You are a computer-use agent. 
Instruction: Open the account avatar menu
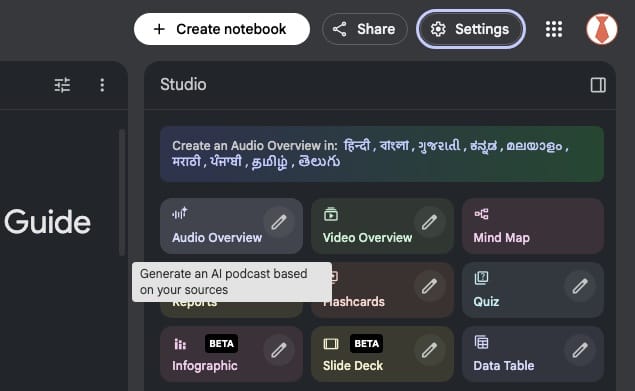click(x=602, y=29)
